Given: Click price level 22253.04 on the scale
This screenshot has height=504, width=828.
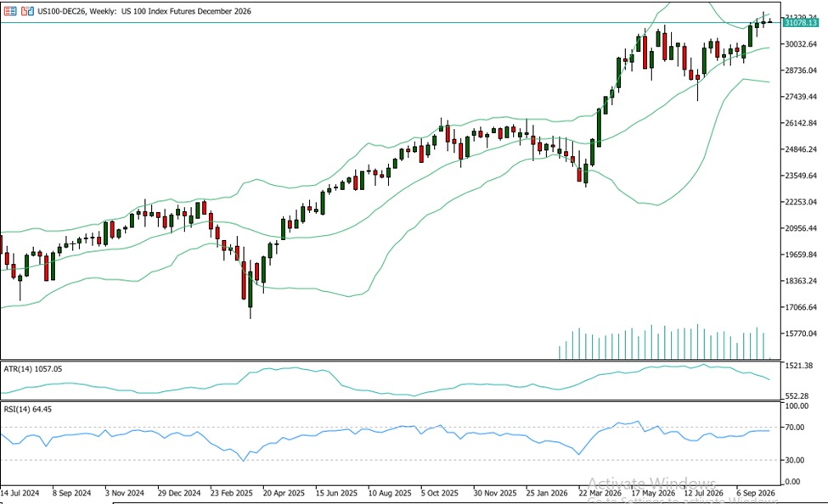Looking at the screenshot, I should (x=801, y=202).
